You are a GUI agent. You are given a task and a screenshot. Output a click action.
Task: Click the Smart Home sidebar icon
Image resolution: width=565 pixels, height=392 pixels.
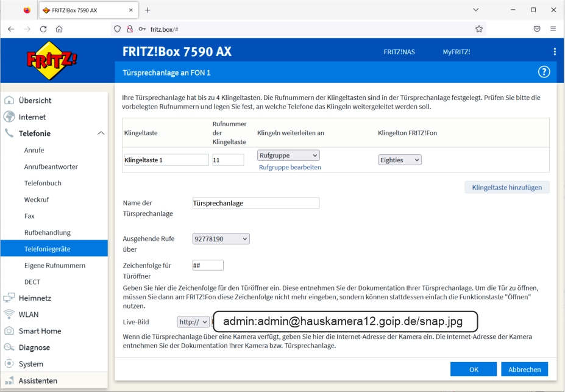9,331
